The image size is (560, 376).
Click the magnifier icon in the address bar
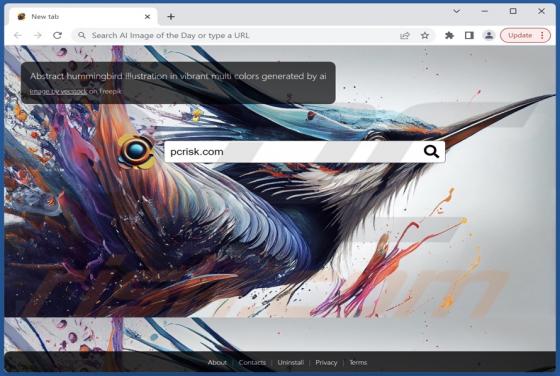click(82, 35)
